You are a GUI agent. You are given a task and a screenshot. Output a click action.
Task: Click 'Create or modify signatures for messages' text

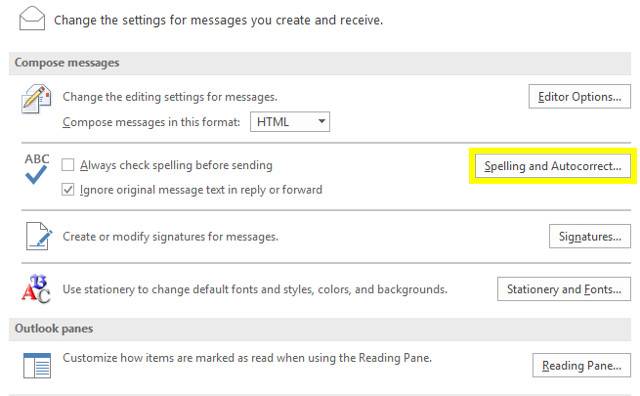170,236
